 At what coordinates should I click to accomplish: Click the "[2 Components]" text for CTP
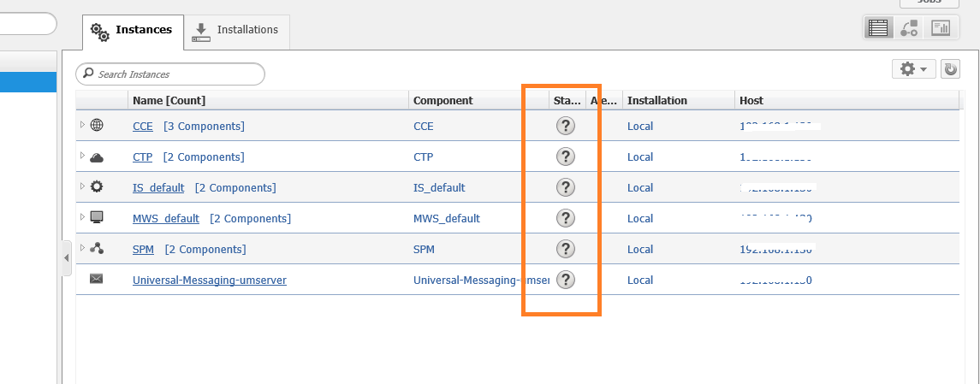204,157
